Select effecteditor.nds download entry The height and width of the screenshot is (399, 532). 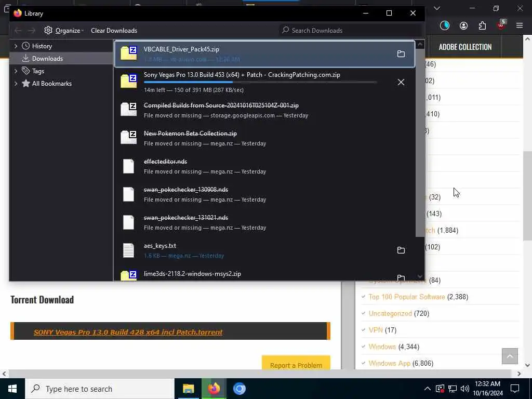click(264, 166)
